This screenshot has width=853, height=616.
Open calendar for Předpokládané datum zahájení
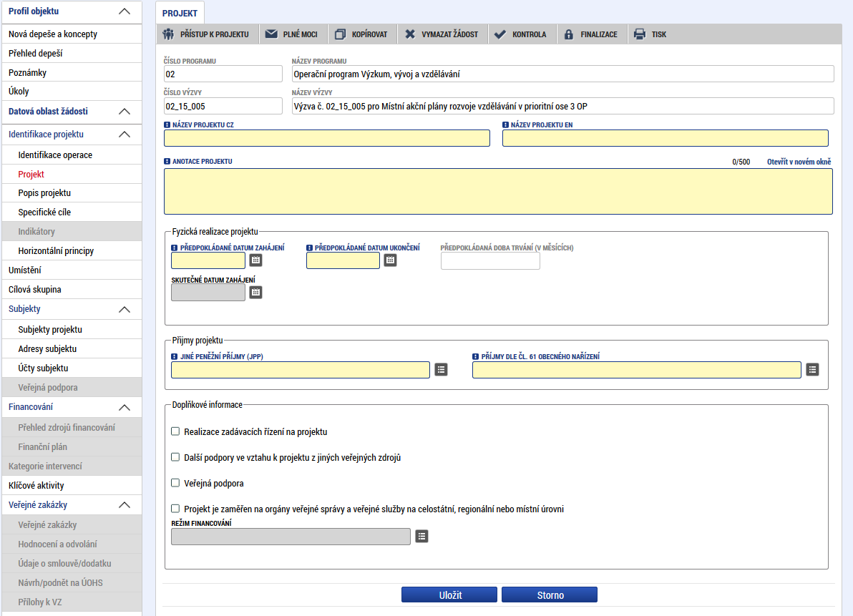(x=255, y=260)
